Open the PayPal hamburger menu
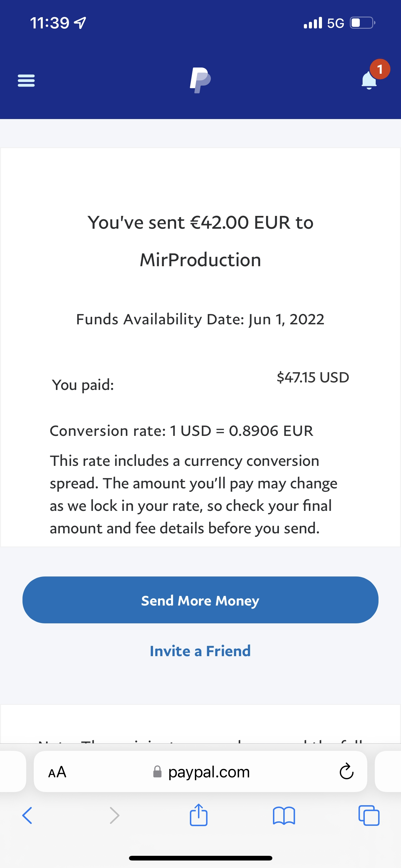 tap(26, 81)
